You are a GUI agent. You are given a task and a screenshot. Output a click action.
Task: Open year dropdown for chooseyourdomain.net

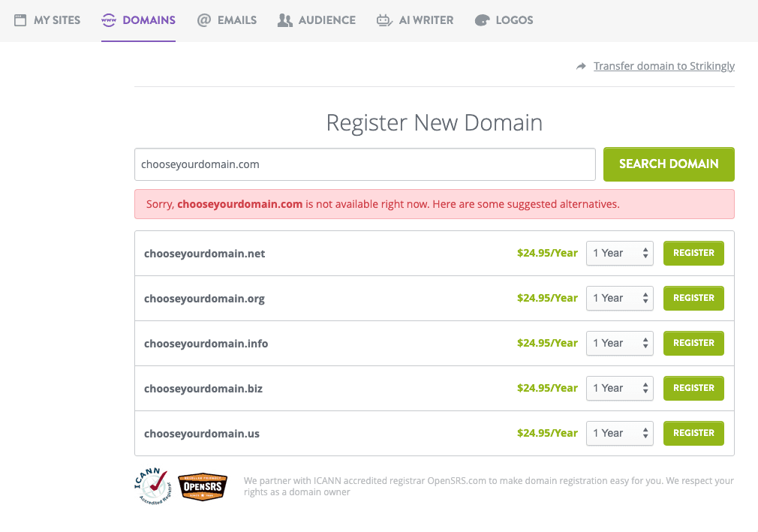click(620, 253)
